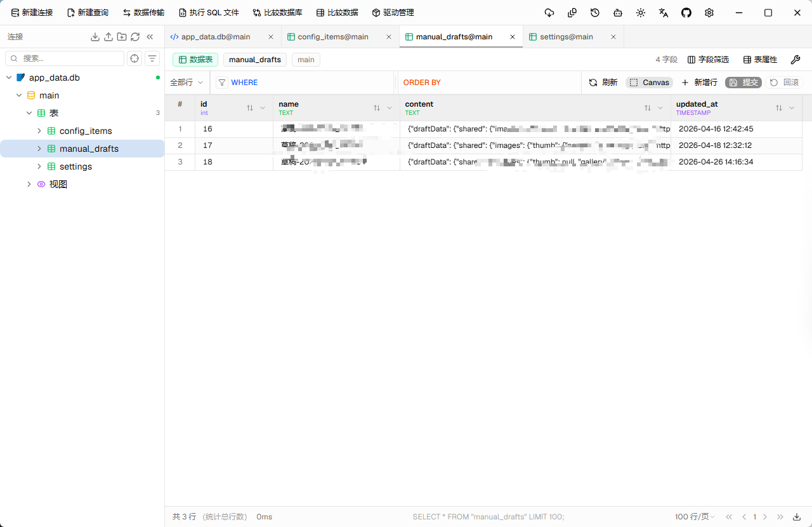
Task: Click the cloud download icon in title bar
Action: click(549, 13)
